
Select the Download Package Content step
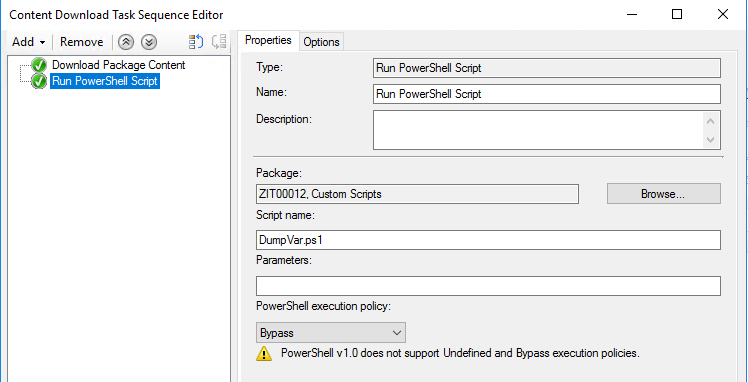tap(118, 65)
